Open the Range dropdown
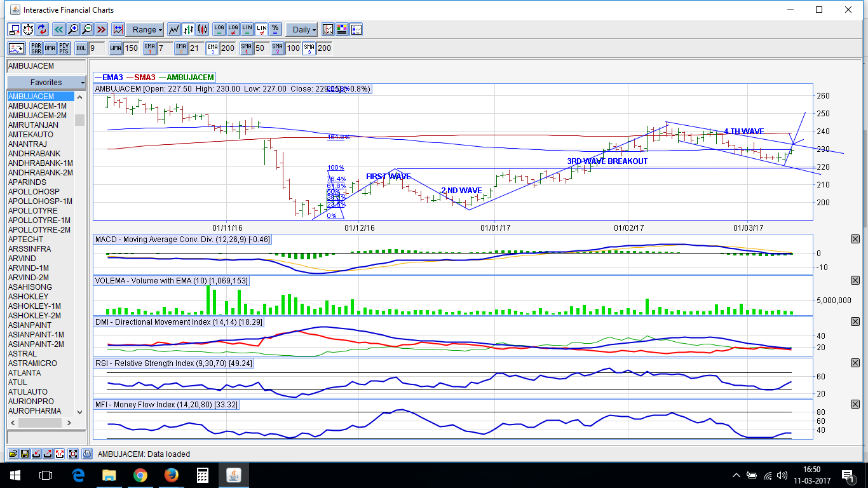 click(x=145, y=29)
